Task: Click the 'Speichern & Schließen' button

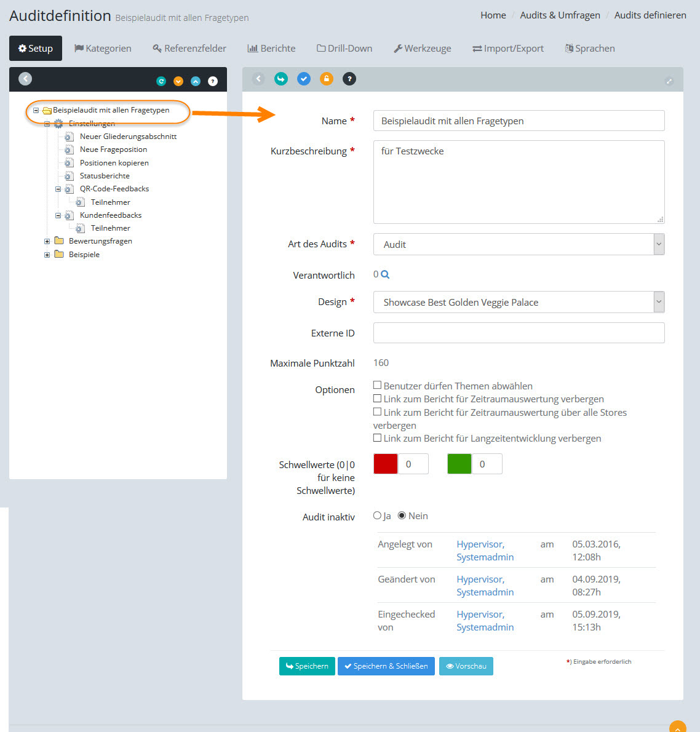Action: pyautogui.click(x=386, y=666)
